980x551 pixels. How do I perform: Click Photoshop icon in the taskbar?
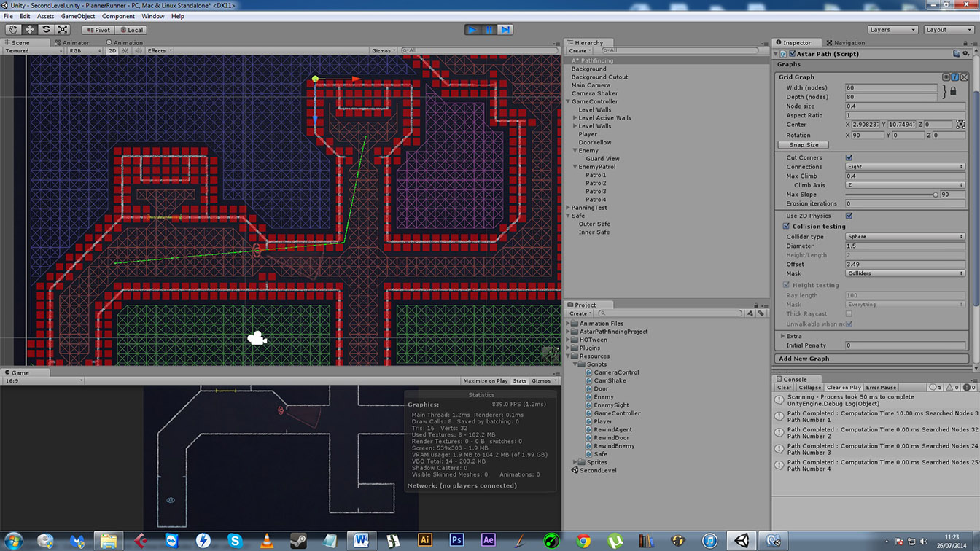point(456,540)
